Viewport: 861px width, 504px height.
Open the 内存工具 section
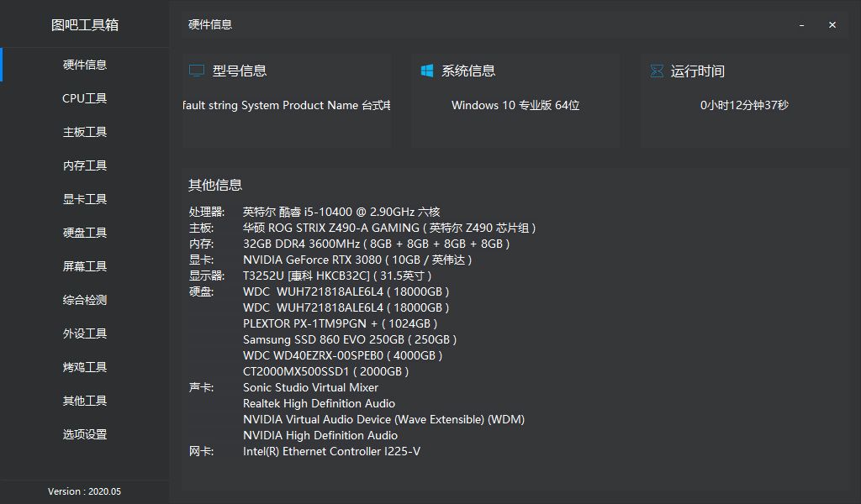[x=85, y=165]
